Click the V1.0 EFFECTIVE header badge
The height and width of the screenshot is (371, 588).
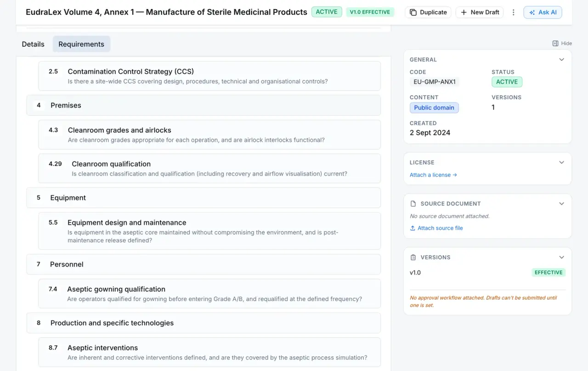(370, 12)
